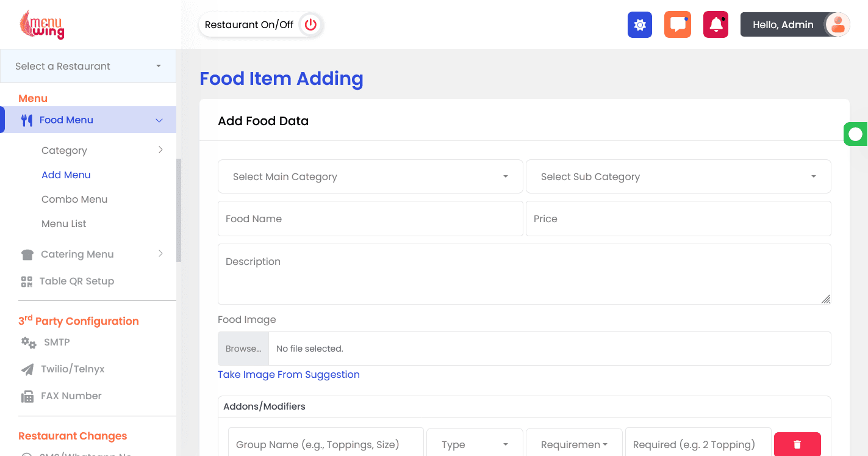Viewport: 868px width, 456px height.
Task: Open the Select a Restaurant dropdown
Action: (88, 66)
